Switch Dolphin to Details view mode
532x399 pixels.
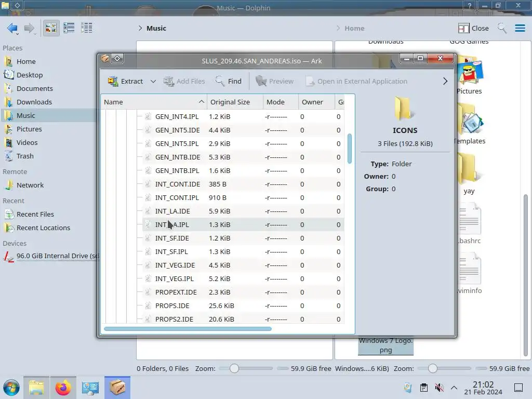[87, 28]
